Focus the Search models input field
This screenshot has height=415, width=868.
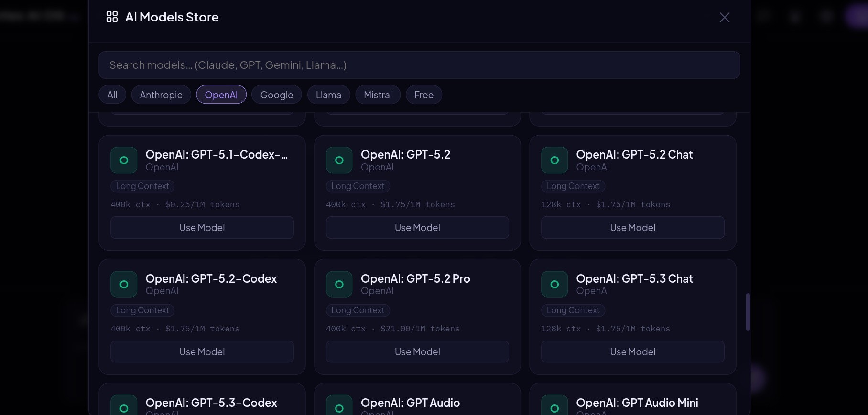pyautogui.click(x=419, y=65)
